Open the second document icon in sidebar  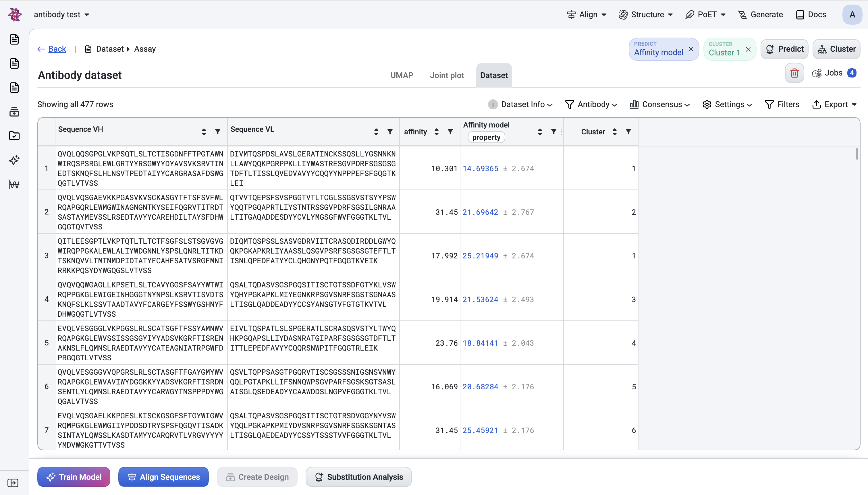click(x=14, y=63)
